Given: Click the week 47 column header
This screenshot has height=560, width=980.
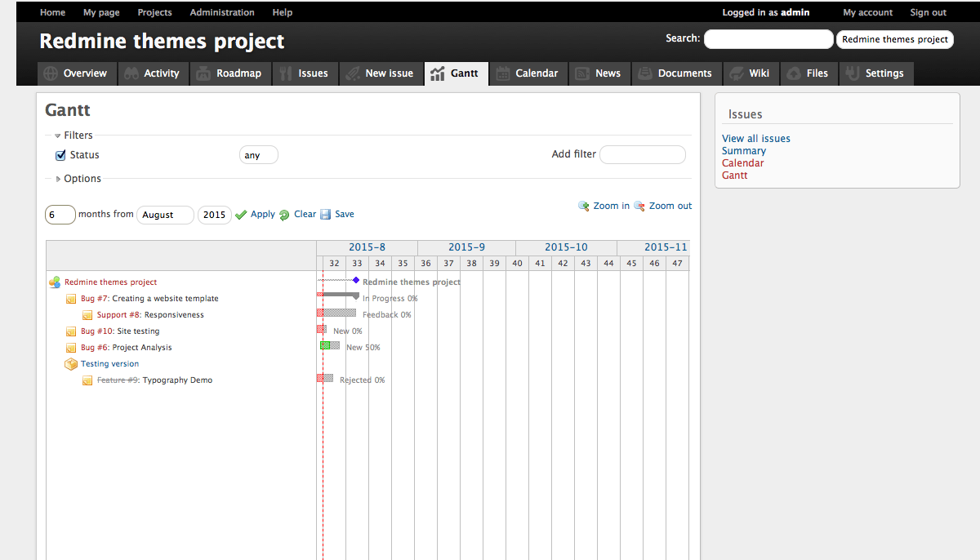Looking at the screenshot, I should [x=677, y=264].
